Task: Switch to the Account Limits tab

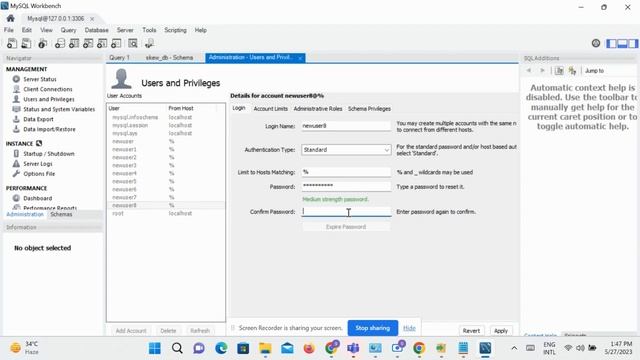Action: click(270, 109)
